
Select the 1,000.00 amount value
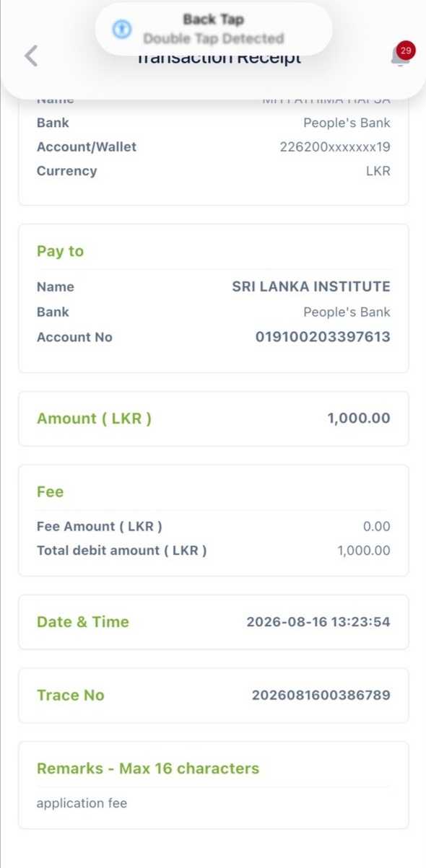point(359,418)
